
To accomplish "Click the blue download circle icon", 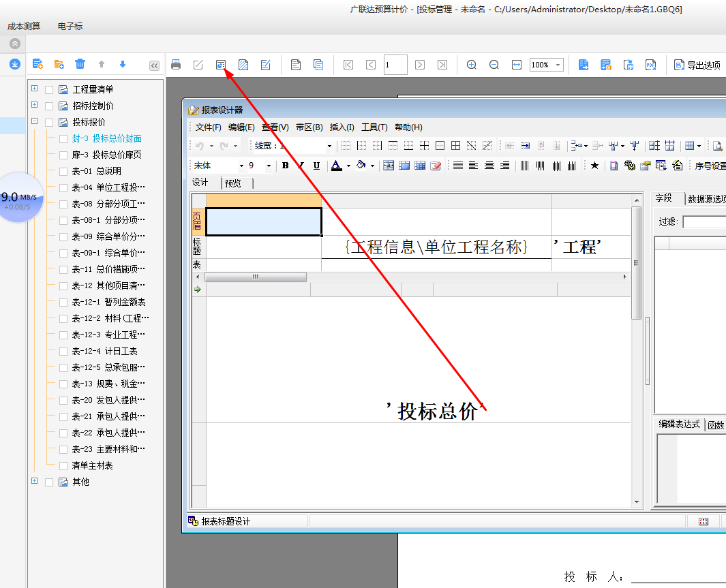I will (15, 64).
